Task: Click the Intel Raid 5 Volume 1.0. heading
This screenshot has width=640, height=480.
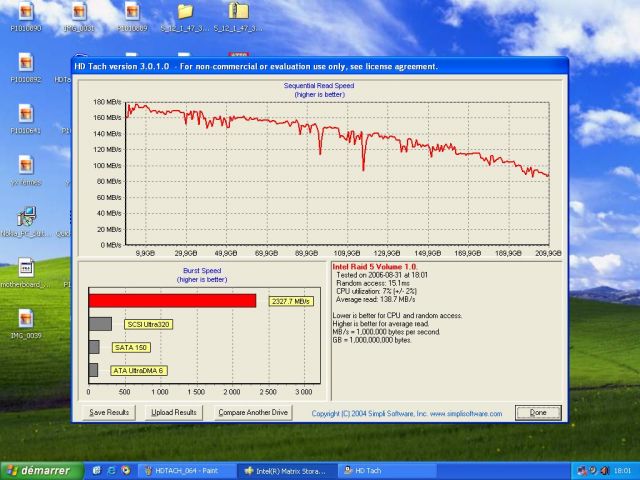Action: [x=375, y=267]
